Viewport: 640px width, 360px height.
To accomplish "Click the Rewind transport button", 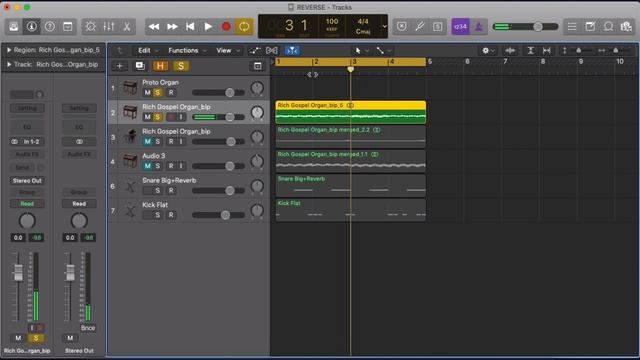I will pyautogui.click(x=154, y=27).
